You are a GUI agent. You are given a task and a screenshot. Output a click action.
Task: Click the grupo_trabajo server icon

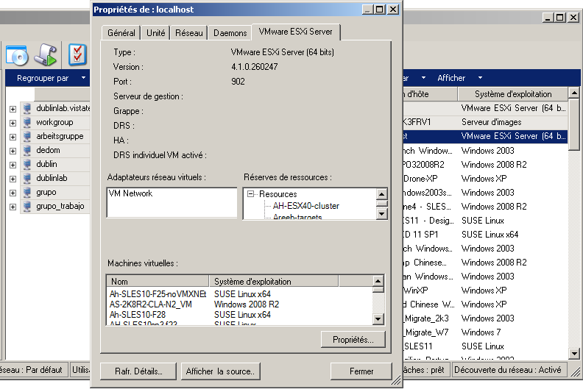(27, 207)
